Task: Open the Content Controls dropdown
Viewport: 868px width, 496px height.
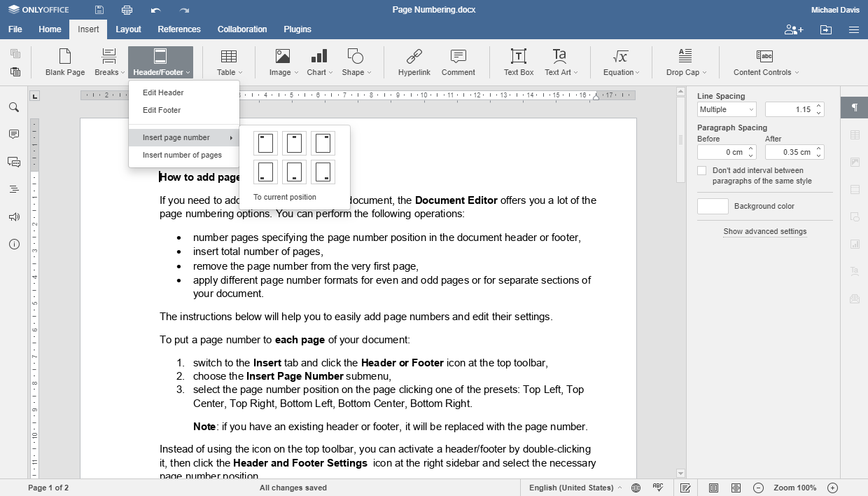Action: pyautogui.click(x=766, y=62)
